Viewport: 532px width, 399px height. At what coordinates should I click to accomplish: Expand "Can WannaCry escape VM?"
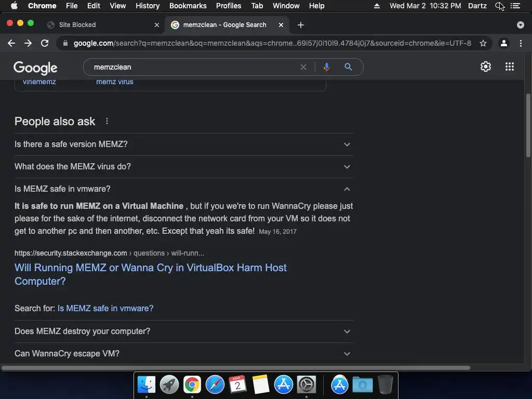183,353
